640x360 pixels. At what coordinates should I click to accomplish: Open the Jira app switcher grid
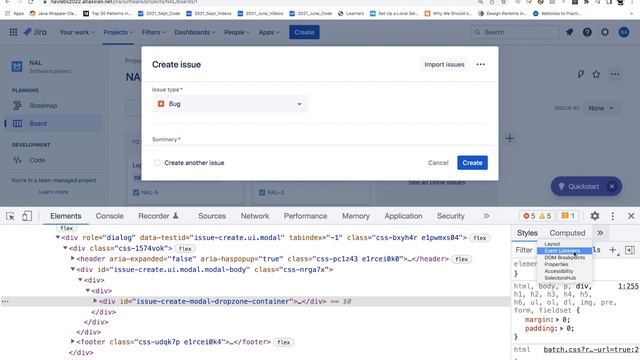tap(13, 32)
